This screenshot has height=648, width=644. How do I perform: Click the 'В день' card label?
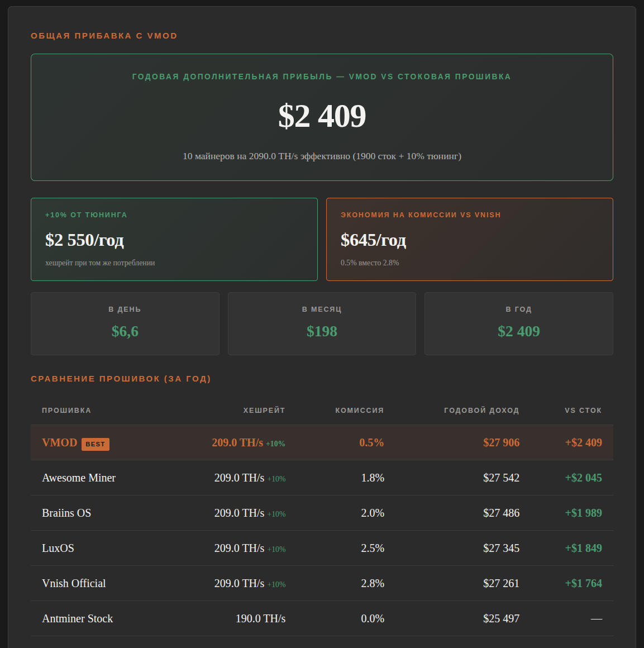[125, 309]
